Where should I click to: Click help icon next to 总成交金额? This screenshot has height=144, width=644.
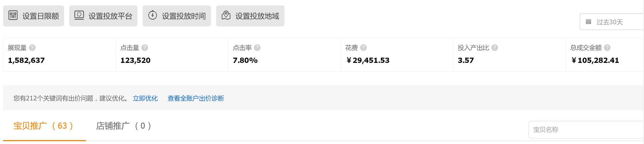click(x=607, y=47)
